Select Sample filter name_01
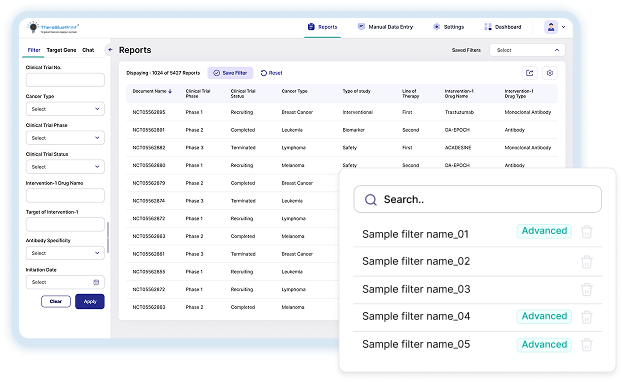 tap(415, 234)
